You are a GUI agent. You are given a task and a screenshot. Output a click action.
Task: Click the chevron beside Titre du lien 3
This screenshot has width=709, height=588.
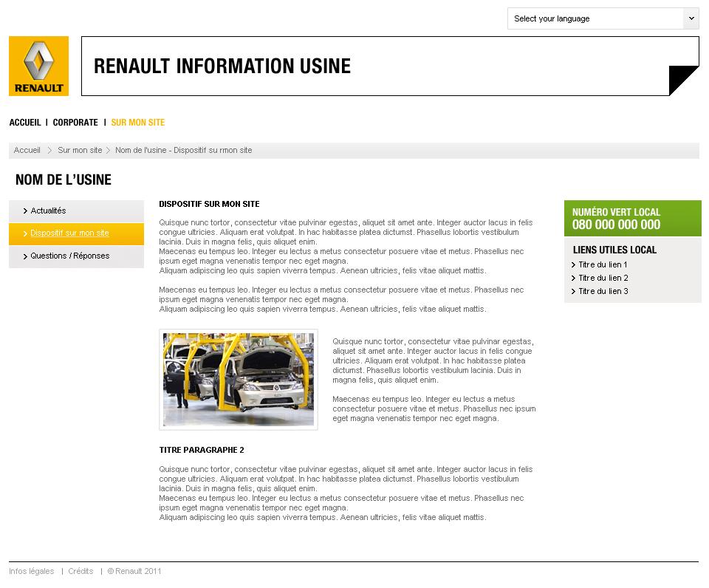tap(573, 291)
